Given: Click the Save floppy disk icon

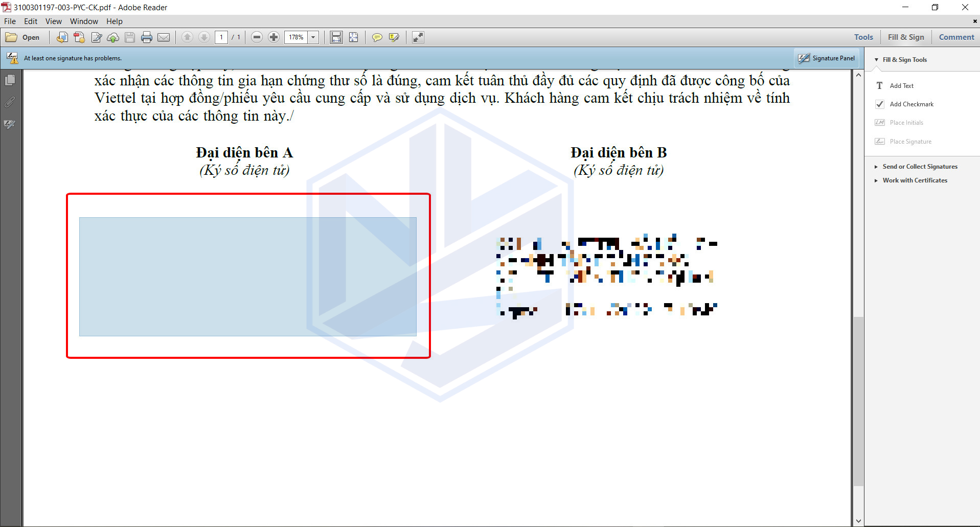Looking at the screenshot, I should (x=130, y=37).
